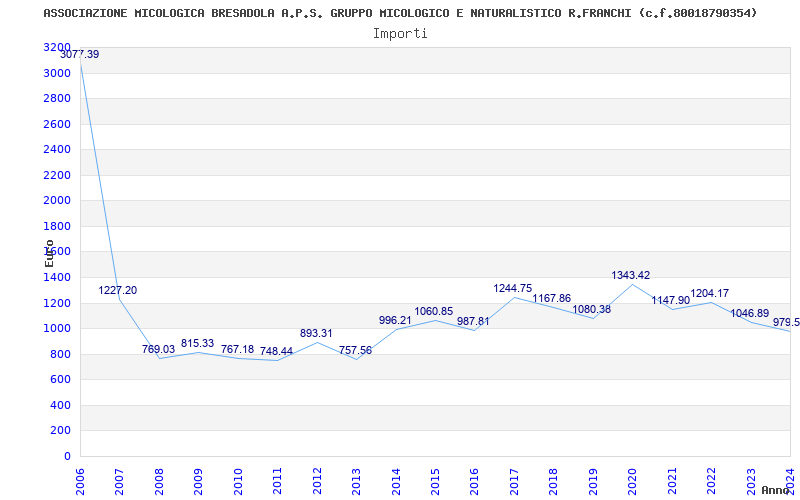The height and width of the screenshot is (500, 800).
Task: Select the 1080.38 value label
Action: (592, 309)
